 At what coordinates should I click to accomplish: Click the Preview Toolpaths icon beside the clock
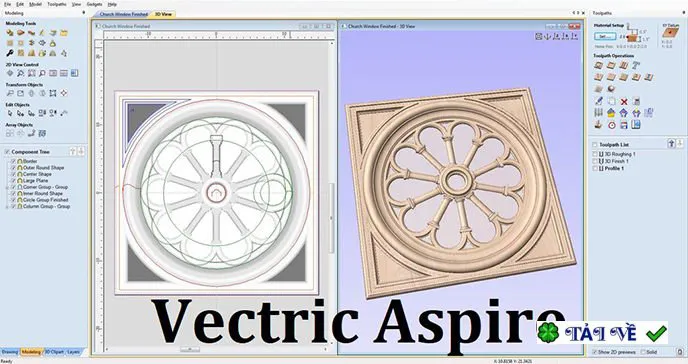[598, 125]
